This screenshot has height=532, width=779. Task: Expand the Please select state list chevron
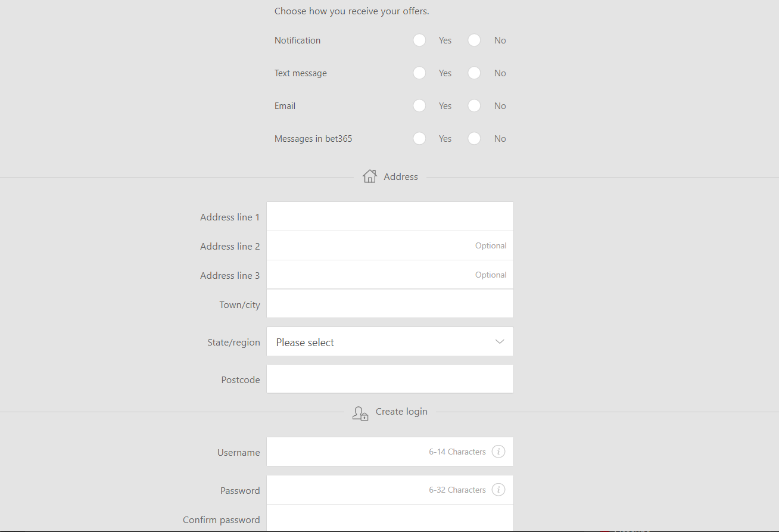click(x=499, y=341)
